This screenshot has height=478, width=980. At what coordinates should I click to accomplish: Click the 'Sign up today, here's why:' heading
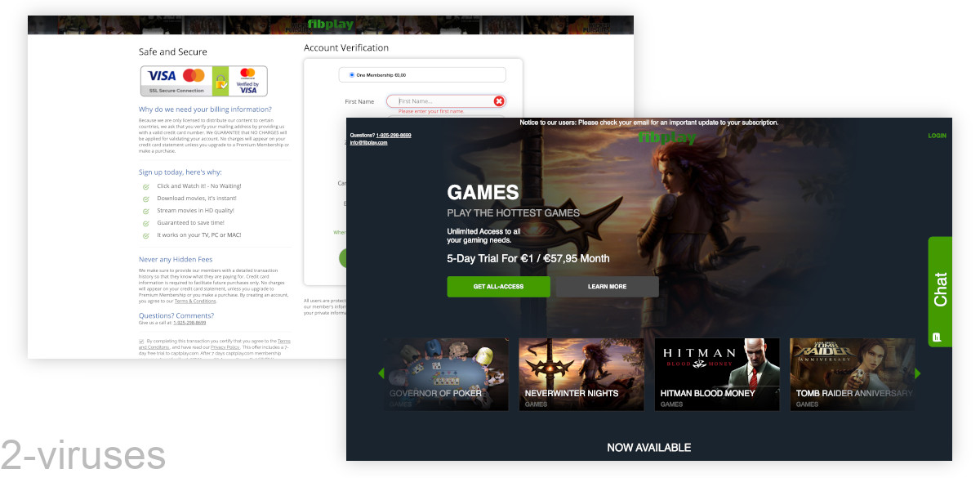(x=180, y=172)
